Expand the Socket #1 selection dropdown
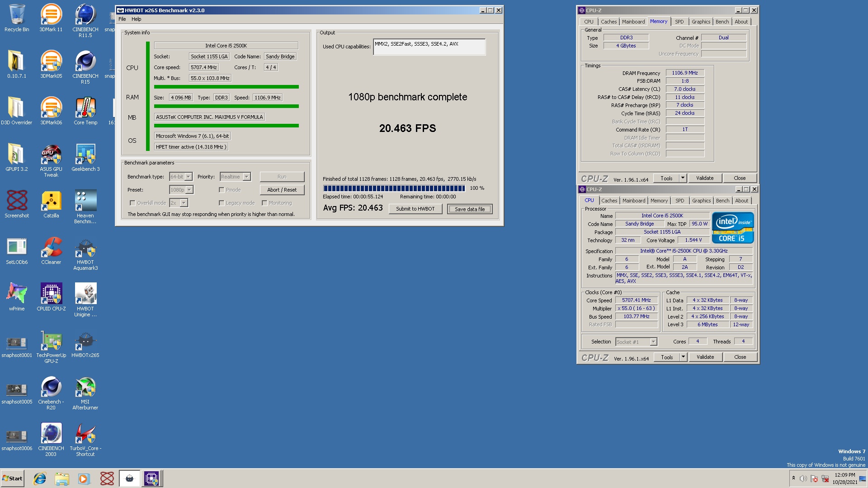The height and width of the screenshot is (488, 868). [x=653, y=342]
